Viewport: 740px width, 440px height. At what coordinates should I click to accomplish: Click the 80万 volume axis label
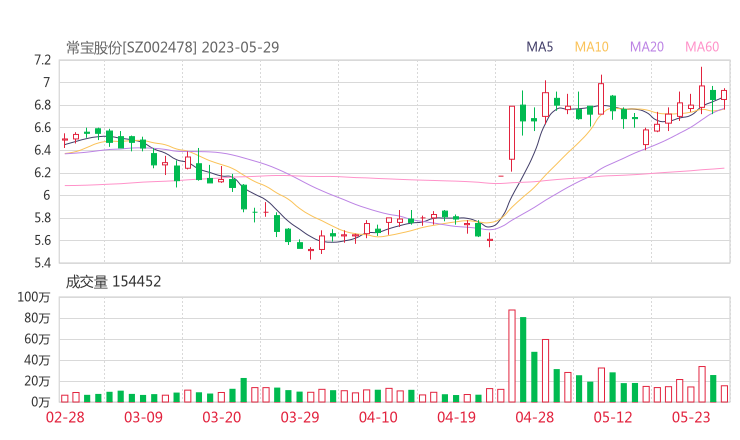click(x=37, y=318)
